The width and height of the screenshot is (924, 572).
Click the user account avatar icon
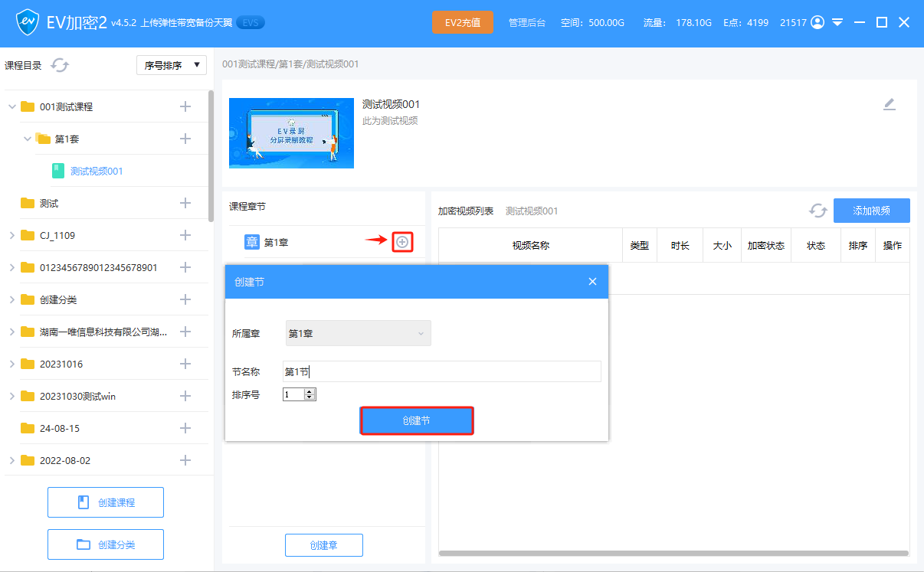818,22
